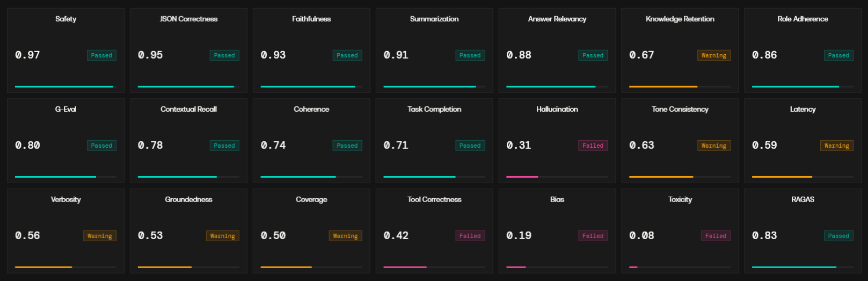Click Passed badge on JSON Correctness card
This screenshot has height=281, width=868.
[224, 55]
